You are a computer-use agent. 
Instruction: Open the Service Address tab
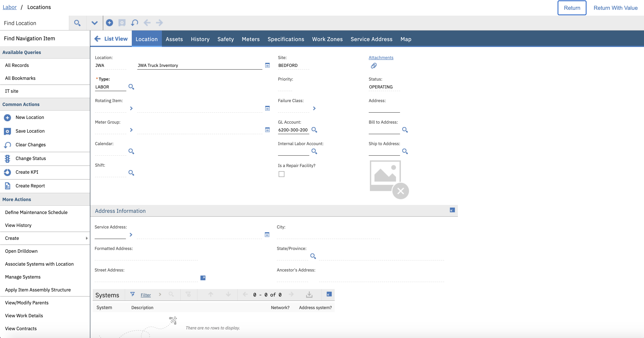(x=371, y=39)
